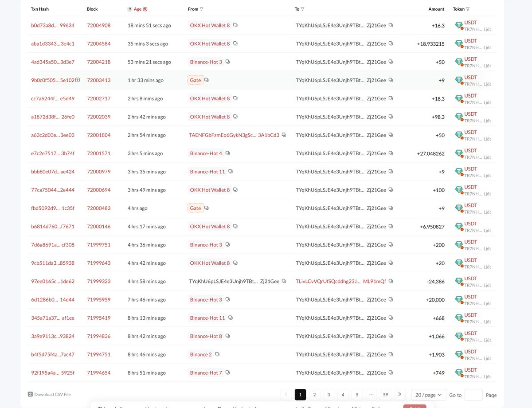Open OKX Hot Wallet 8 in row aba1d3343
The image size is (532, 408).
[210, 43]
